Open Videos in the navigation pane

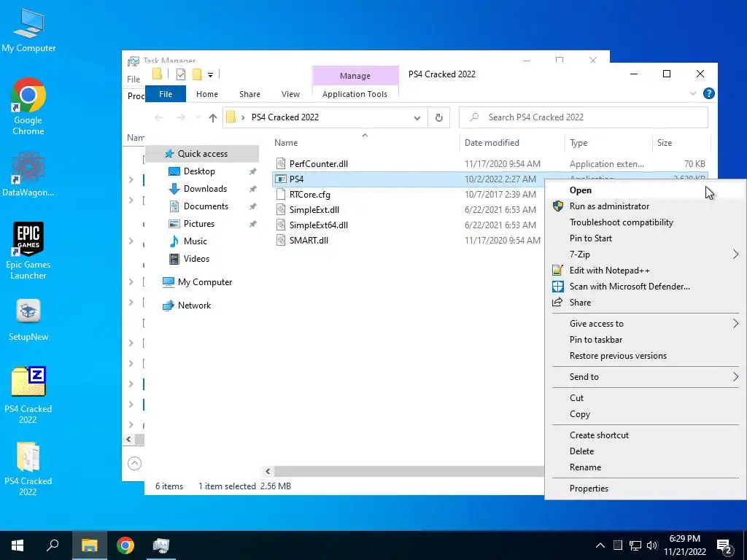[x=196, y=259]
